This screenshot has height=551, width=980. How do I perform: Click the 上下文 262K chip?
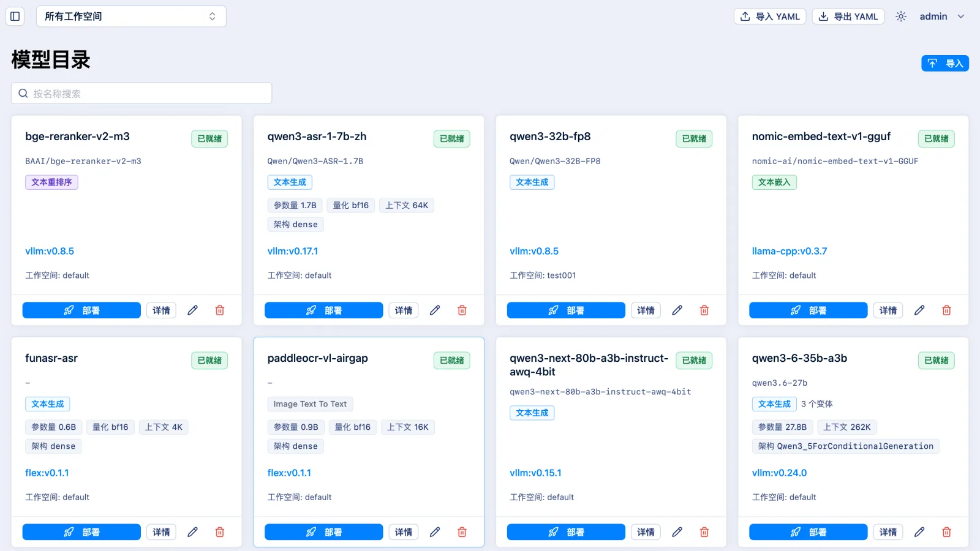(846, 427)
